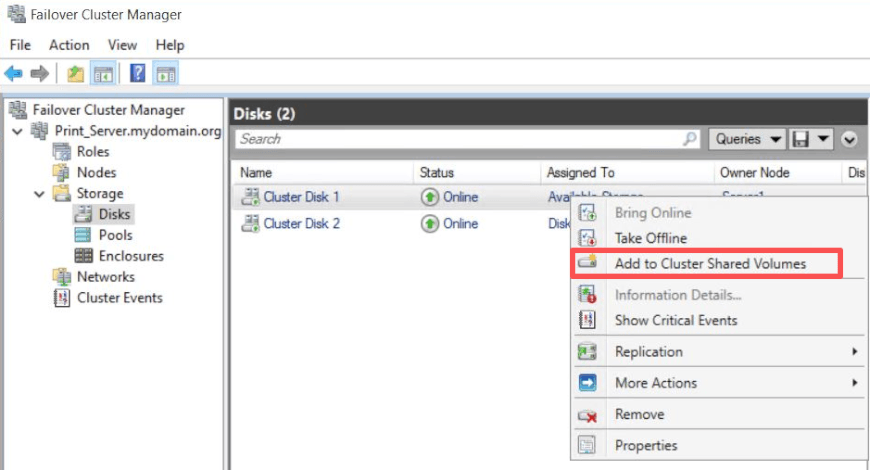The height and width of the screenshot is (470, 870).
Task: Collapse the Print_Server.mydomain.org tree node
Action: point(18,132)
